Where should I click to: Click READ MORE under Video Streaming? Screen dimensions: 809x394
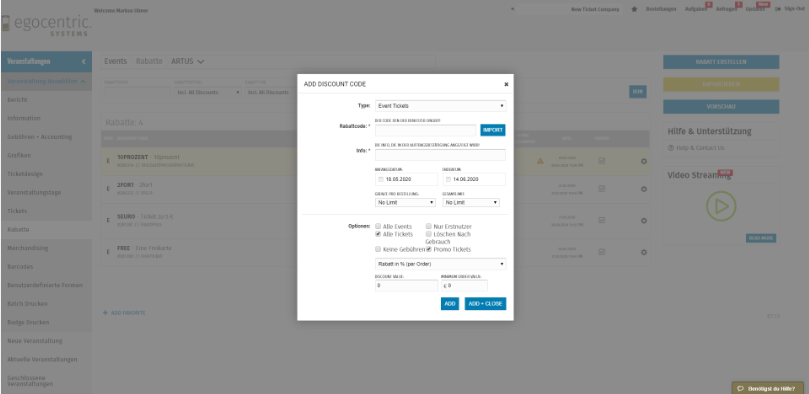coord(761,238)
